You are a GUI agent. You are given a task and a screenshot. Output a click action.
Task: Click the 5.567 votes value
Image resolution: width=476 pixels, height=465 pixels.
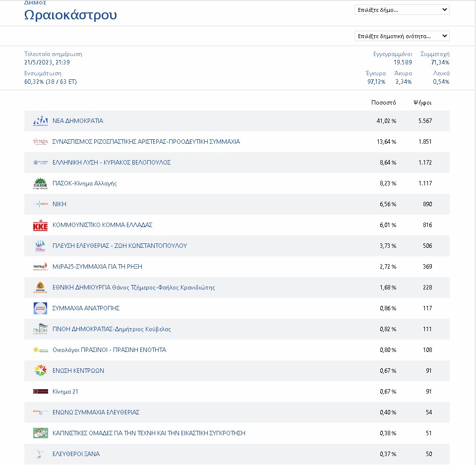[425, 121]
